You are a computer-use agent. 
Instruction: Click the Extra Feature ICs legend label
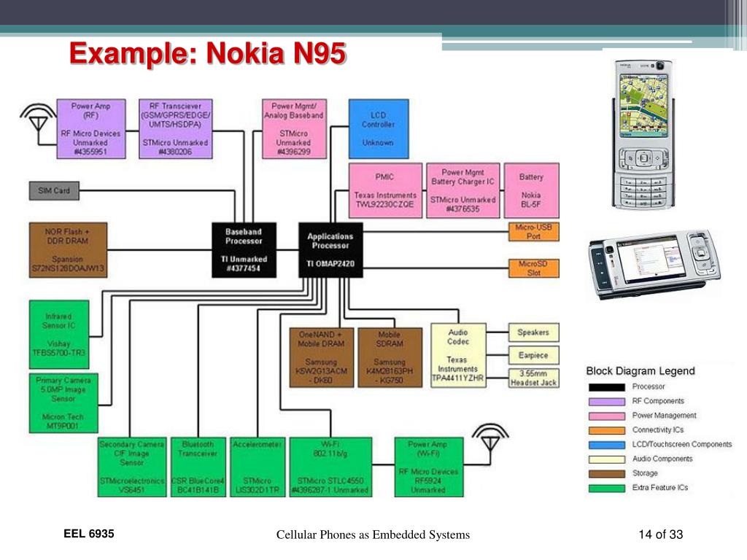[x=660, y=488]
